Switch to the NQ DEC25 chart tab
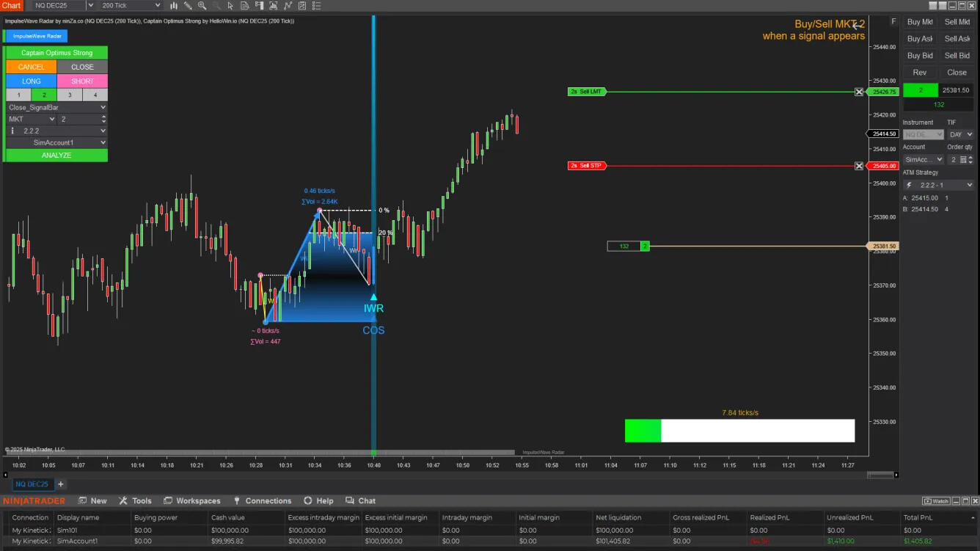The width and height of the screenshot is (980, 551). tap(32, 484)
